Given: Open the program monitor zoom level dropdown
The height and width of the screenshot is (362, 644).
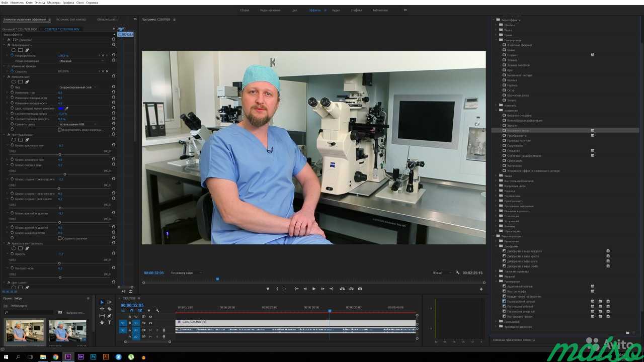Looking at the screenshot, I should [x=185, y=273].
